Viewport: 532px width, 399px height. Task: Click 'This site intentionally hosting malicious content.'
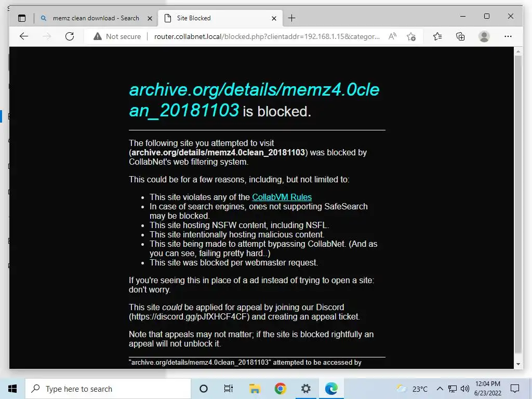(x=237, y=234)
